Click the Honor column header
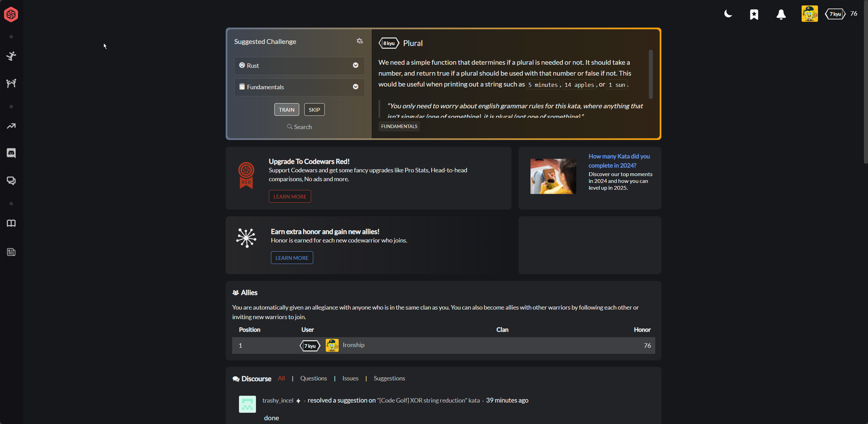The width and height of the screenshot is (868, 424). 642,330
